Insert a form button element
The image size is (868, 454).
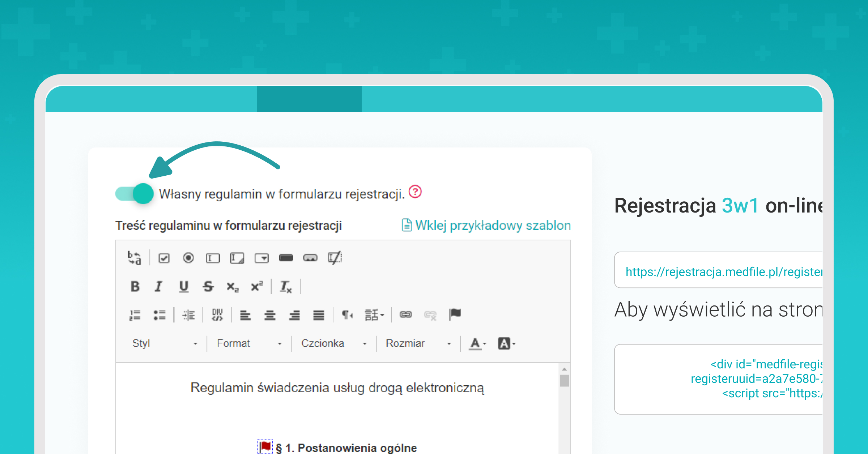click(286, 258)
